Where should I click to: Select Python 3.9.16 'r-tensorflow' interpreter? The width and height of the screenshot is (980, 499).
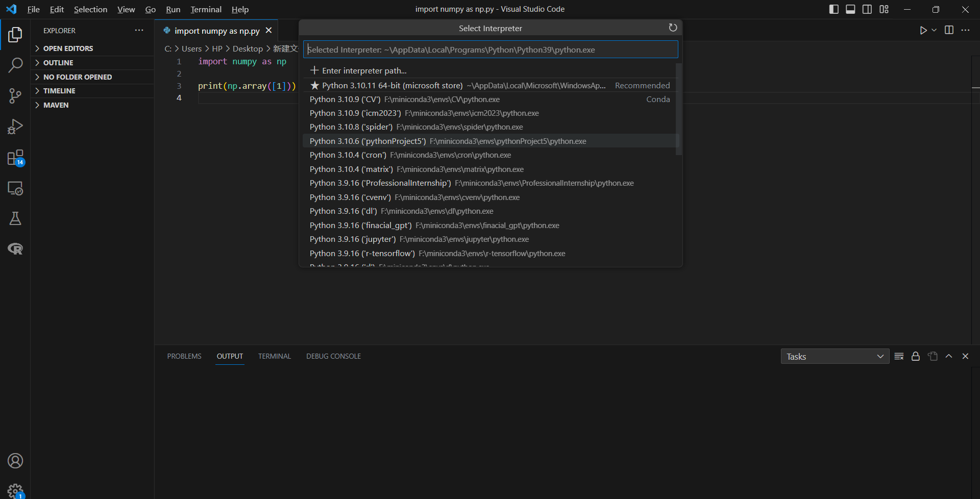489,254
